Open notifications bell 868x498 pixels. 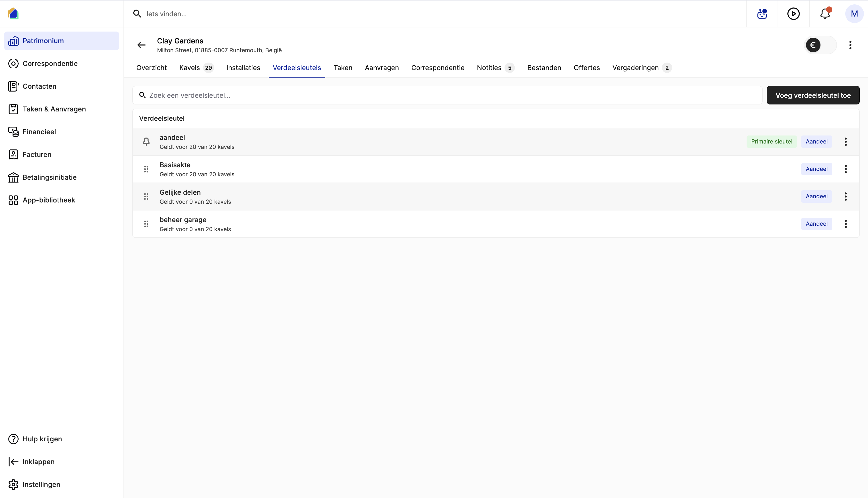coord(825,14)
